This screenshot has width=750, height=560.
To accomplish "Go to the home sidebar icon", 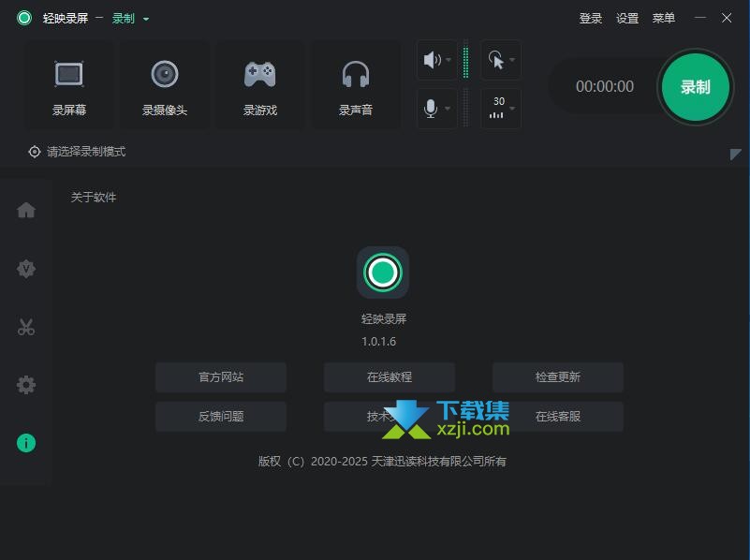I will tap(26, 210).
